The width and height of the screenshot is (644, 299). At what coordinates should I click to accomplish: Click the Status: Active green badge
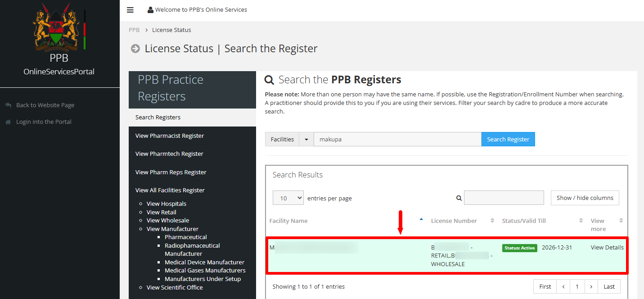point(520,248)
